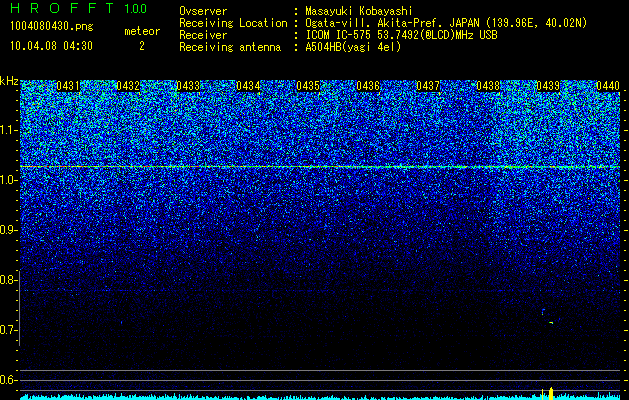Click the Ogata-vill. Akita-Pref. JAPAN location text
This screenshot has height=400, width=629.
(446, 23)
